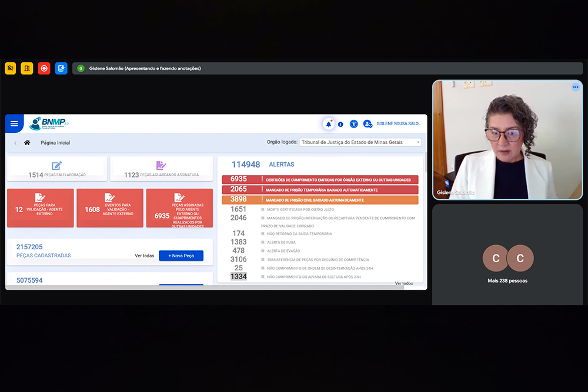Open Eventos para Validação red tile
The width and height of the screenshot is (588, 392).
(x=109, y=209)
